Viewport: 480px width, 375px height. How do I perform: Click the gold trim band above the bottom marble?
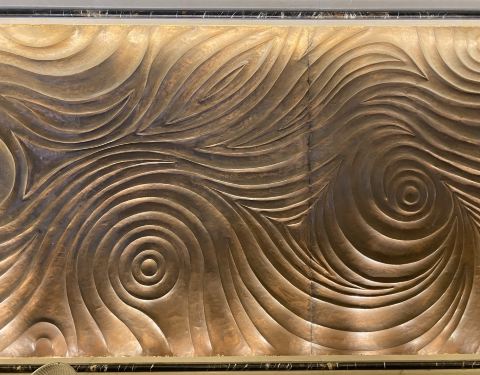[x=240, y=359]
